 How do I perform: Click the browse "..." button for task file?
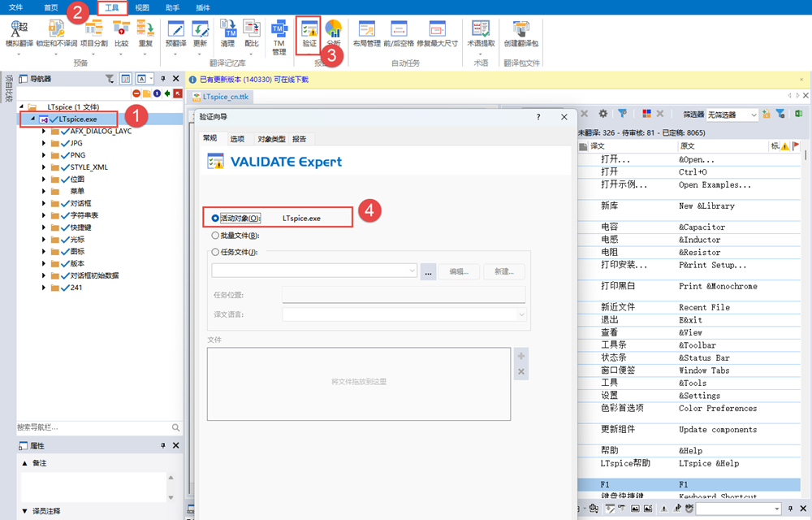point(428,271)
